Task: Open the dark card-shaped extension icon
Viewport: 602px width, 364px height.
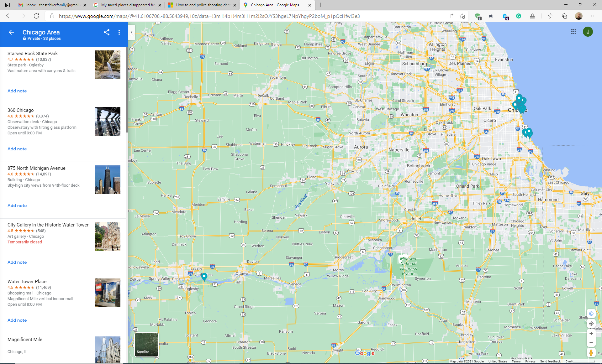Action: pyautogui.click(x=491, y=16)
